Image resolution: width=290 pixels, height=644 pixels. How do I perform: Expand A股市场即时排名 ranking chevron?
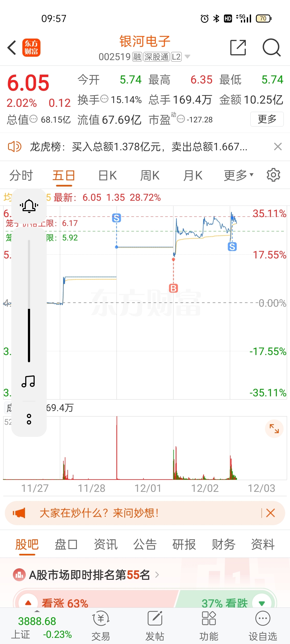[x=157, y=575]
